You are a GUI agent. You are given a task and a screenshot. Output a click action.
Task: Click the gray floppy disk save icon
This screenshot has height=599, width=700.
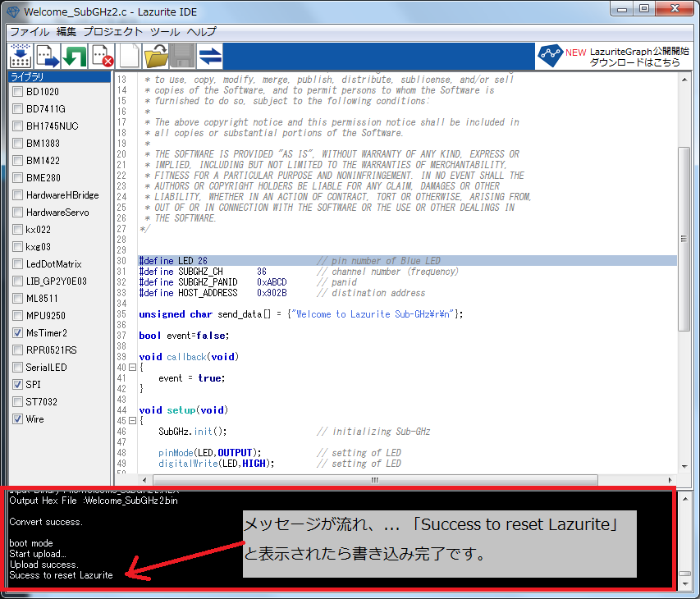(182, 56)
